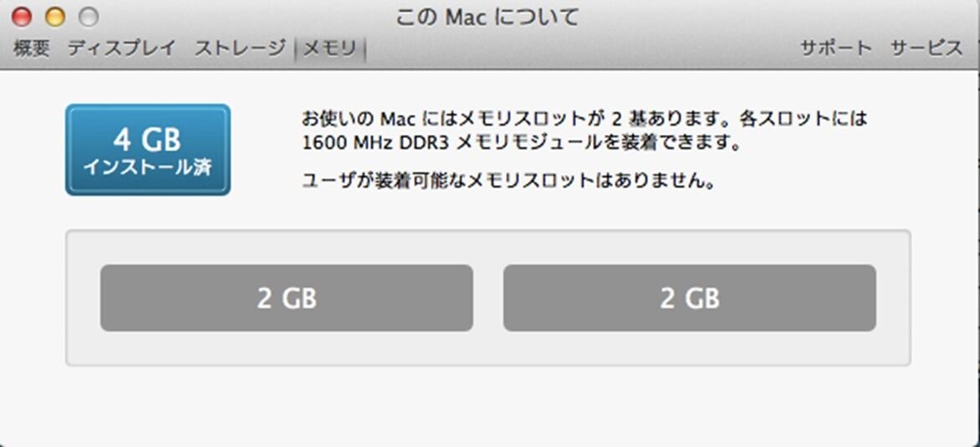Click the gray zoom window button
Screen dimensions: 980x447
88,17
